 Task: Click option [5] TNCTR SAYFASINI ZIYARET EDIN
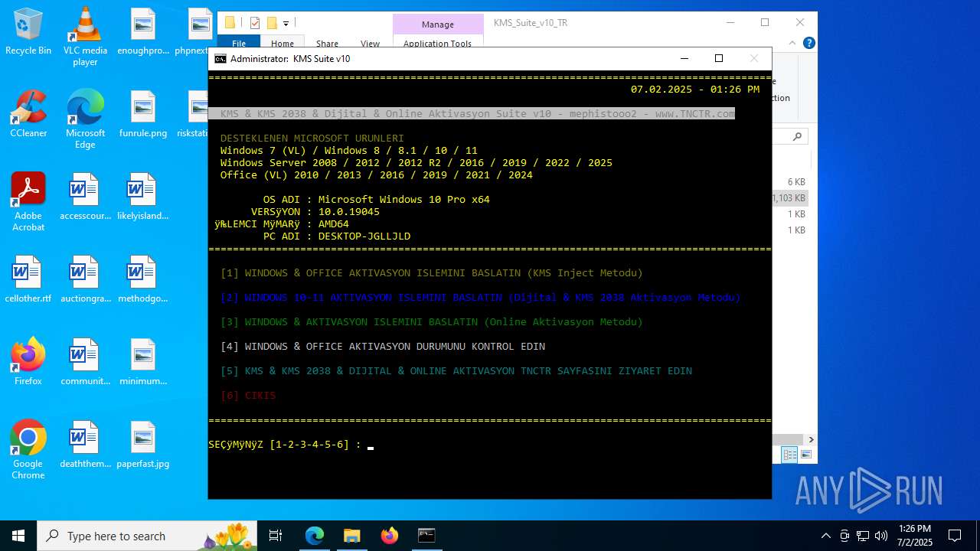456,371
